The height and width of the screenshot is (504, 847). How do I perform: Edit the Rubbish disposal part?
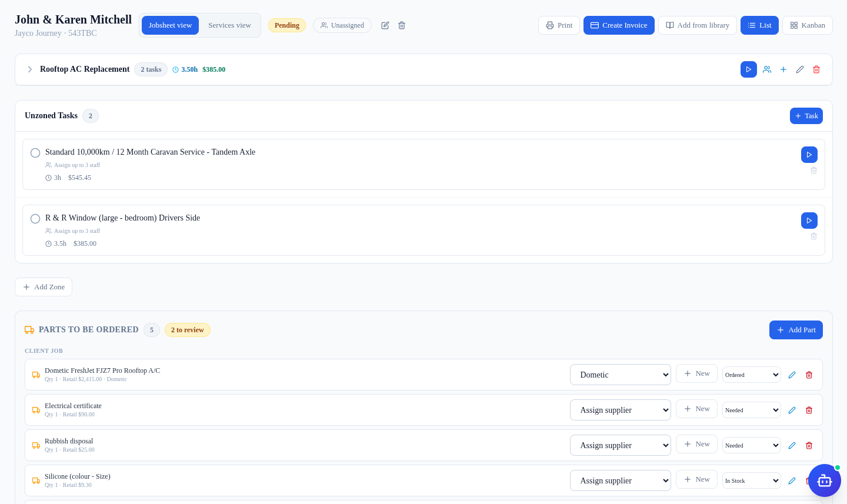792,446
